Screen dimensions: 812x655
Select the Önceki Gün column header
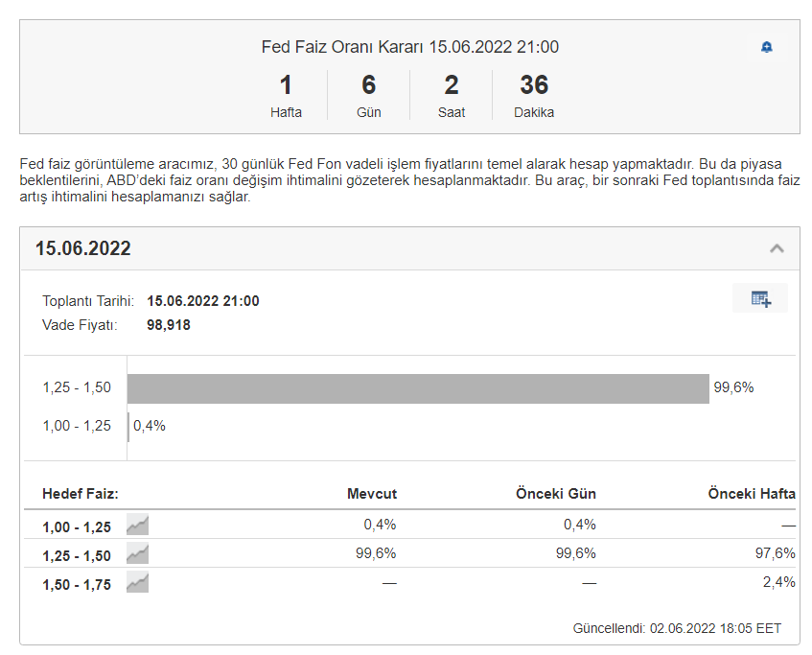click(556, 493)
